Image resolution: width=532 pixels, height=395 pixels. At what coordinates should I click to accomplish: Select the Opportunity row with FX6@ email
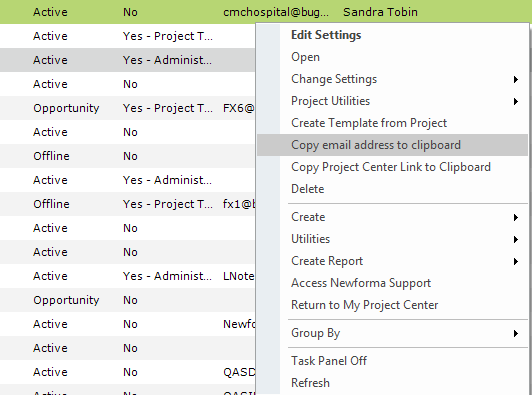(x=128, y=108)
